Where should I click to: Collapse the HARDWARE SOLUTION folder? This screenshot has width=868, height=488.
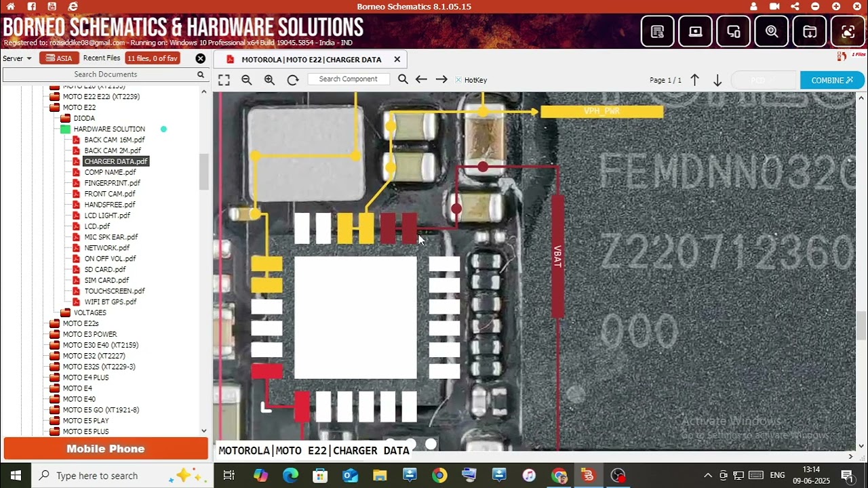[109, 129]
